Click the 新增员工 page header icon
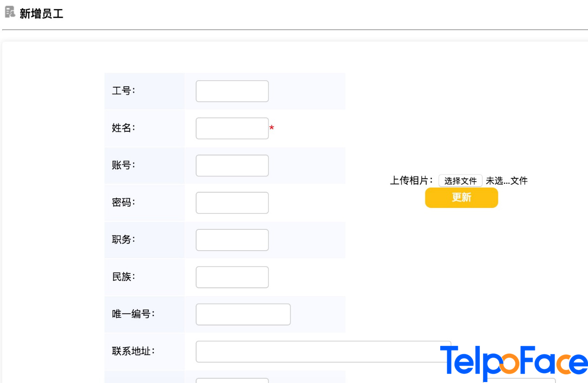Viewport: 588px width, 383px height. click(10, 12)
